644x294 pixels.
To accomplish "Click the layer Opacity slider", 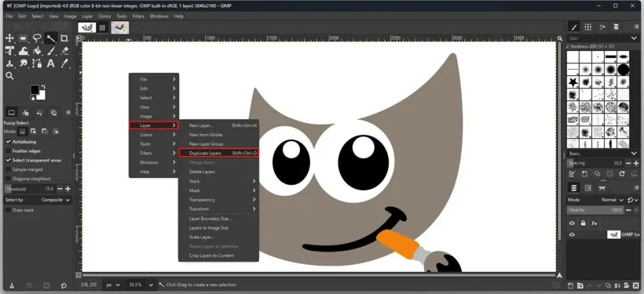I will click(594, 210).
